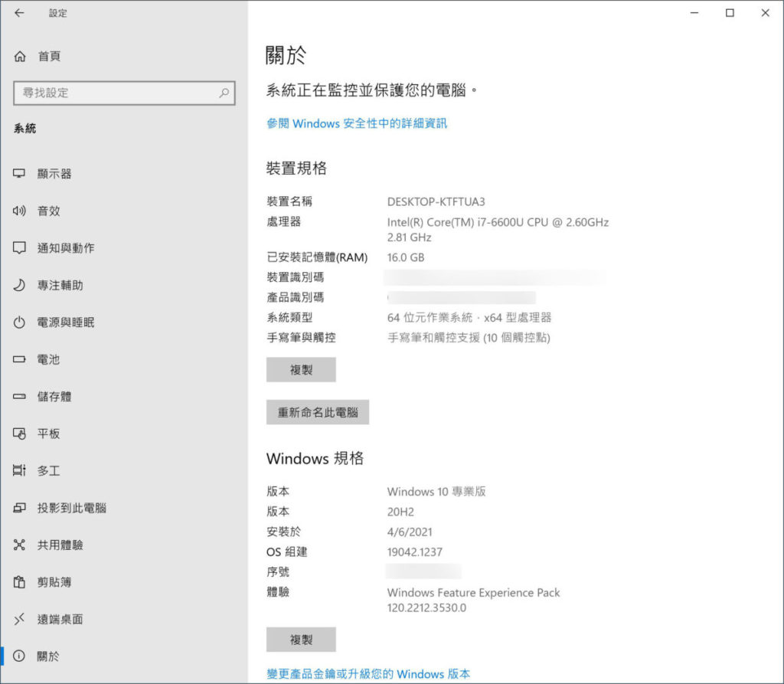Click the 專注輔助 moon icon
The width and height of the screenshot is (784, 684).
[x=19, y=285]
